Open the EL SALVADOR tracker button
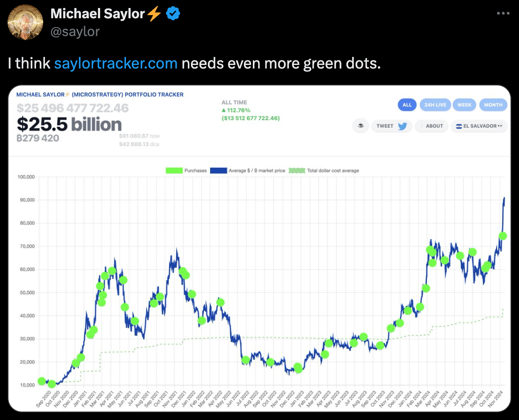 tap(479, 126)
